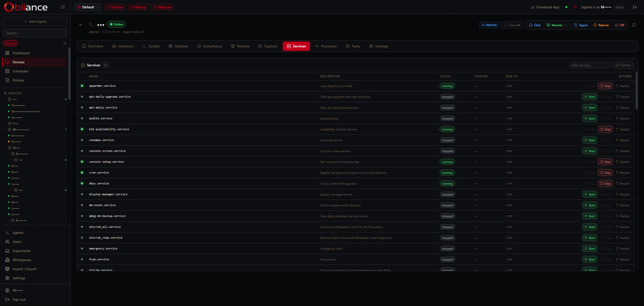Viewport: 644px width, 306px height.
Task: Switch to the Processes tab
Action: click(x=326, y=46)
